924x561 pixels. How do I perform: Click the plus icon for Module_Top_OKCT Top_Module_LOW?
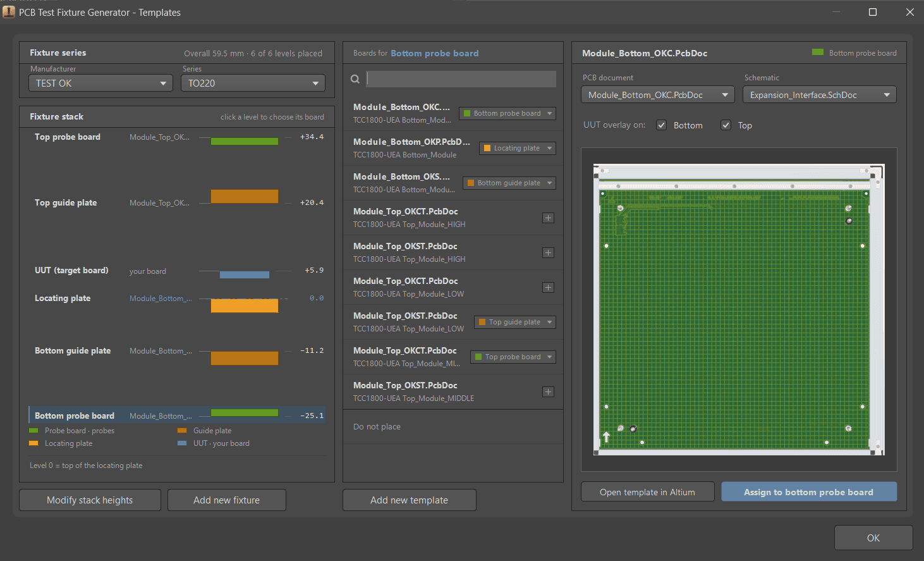coord(548,288)
